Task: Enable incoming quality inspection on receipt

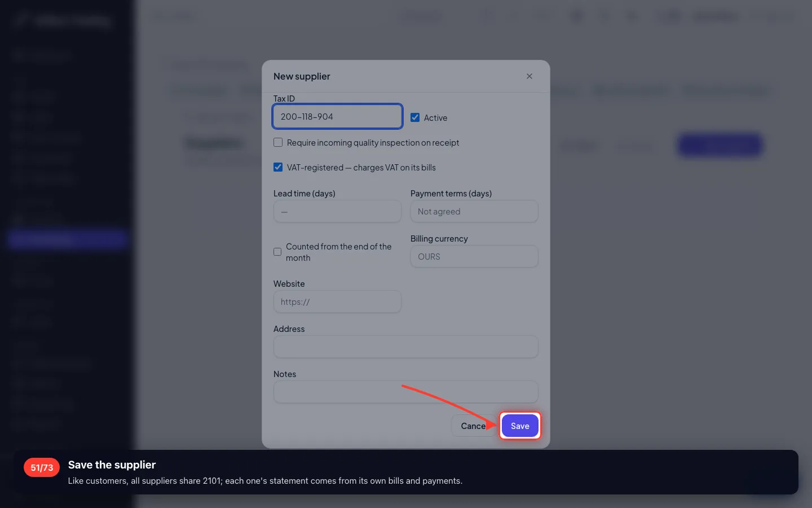Action: [278, 142]
